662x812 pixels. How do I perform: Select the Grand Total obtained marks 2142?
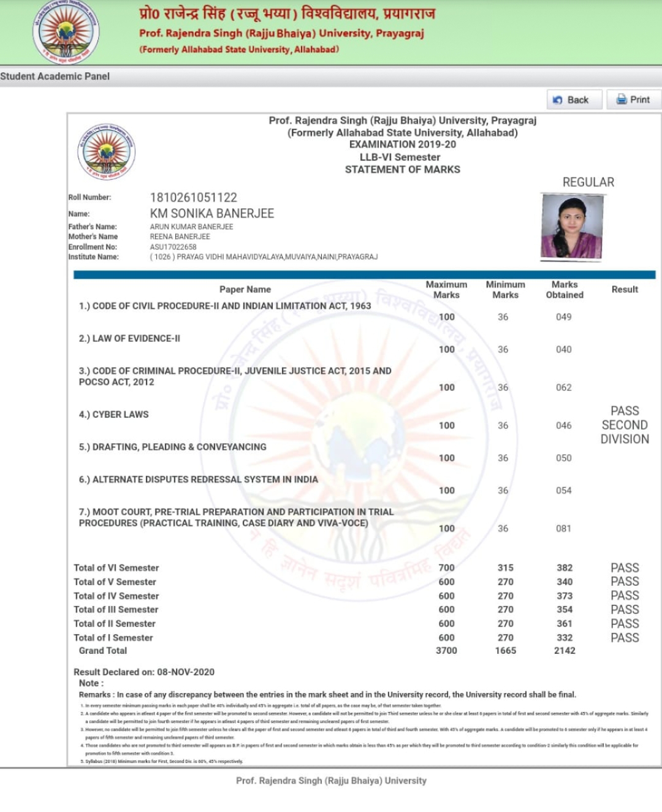point(564,651)
